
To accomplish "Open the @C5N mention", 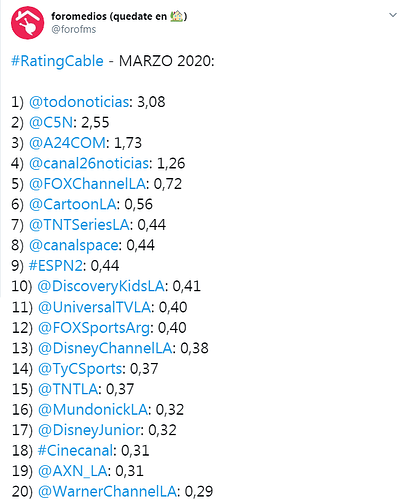I will coord(51,122).
